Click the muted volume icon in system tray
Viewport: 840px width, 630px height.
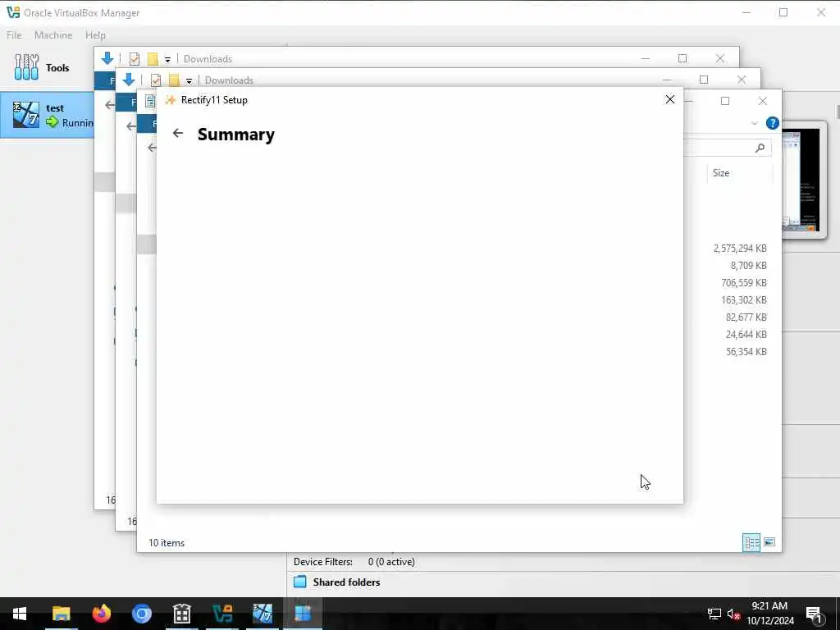734,614
